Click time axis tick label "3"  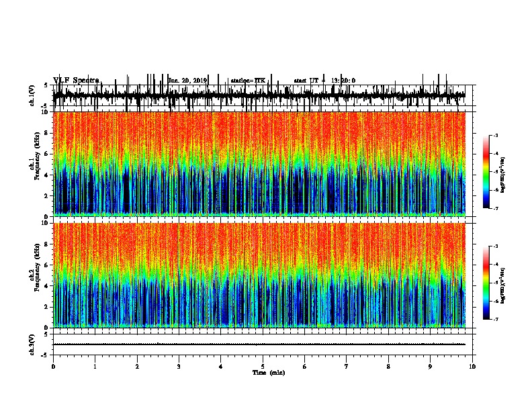pyautogui.click(x=179, y=366)
